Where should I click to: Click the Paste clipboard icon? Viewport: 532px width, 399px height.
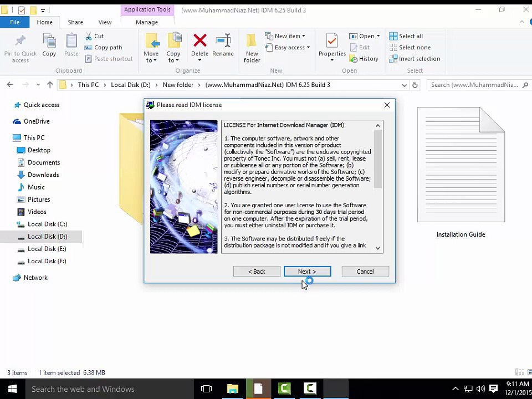(71, 42)
